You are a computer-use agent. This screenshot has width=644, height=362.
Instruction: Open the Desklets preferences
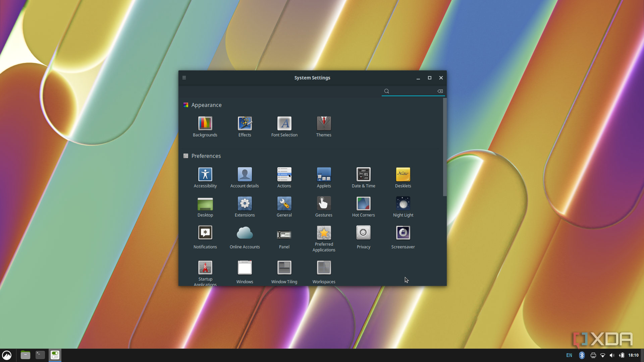coord(403,178)
